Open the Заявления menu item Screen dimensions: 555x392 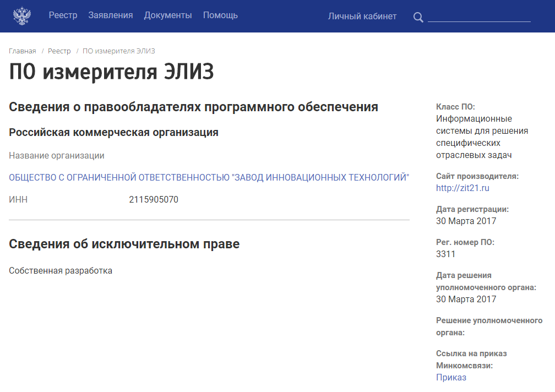point(111,15)
